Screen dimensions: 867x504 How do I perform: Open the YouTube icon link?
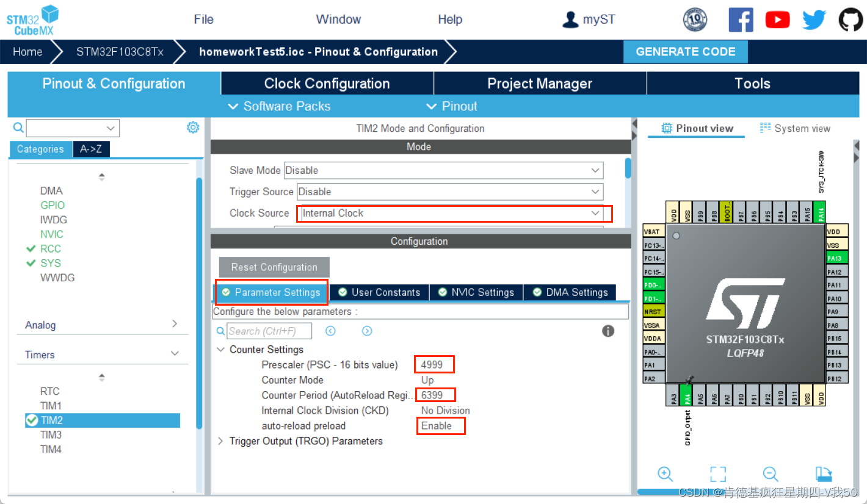(777, 20)
